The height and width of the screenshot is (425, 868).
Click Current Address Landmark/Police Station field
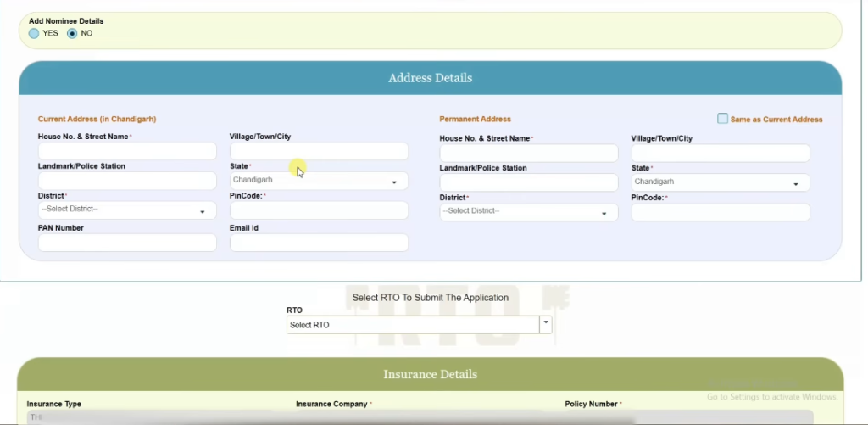(x=126, y=181)
